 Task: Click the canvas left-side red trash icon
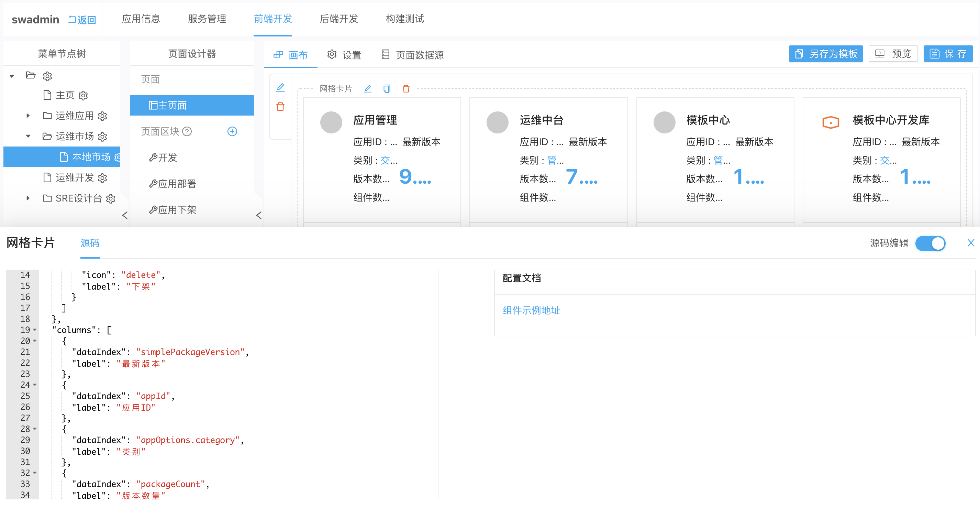pos(280,107)
